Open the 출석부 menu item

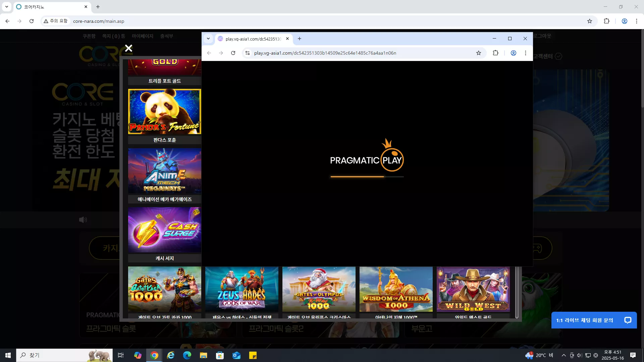[x=167, y=36]
